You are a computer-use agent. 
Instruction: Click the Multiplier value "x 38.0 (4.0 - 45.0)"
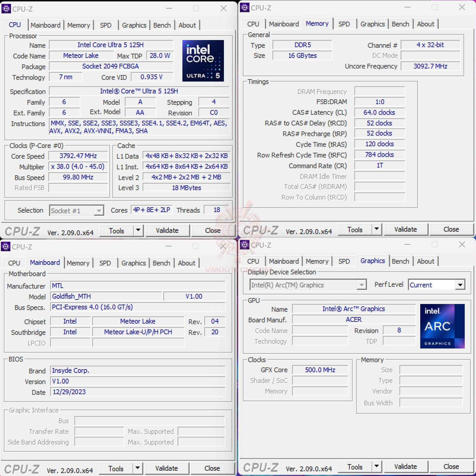click(78, 166)
